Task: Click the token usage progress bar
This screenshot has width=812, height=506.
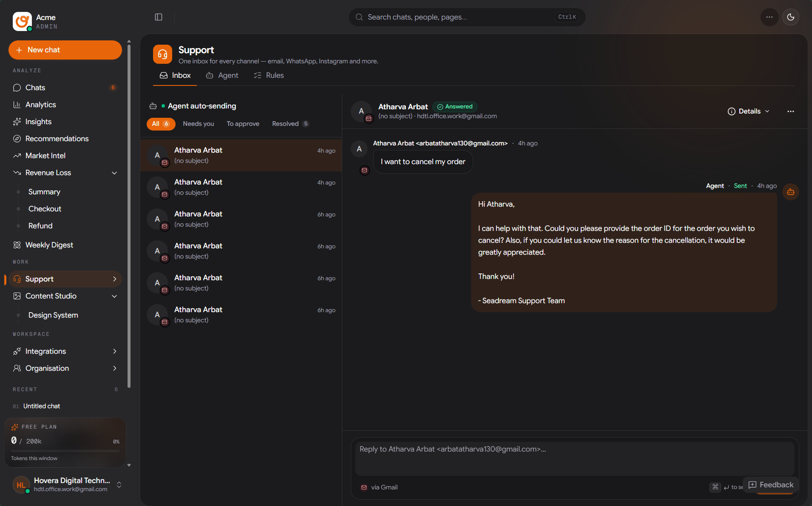Action: pyautogui.click(x=65, y=450)
